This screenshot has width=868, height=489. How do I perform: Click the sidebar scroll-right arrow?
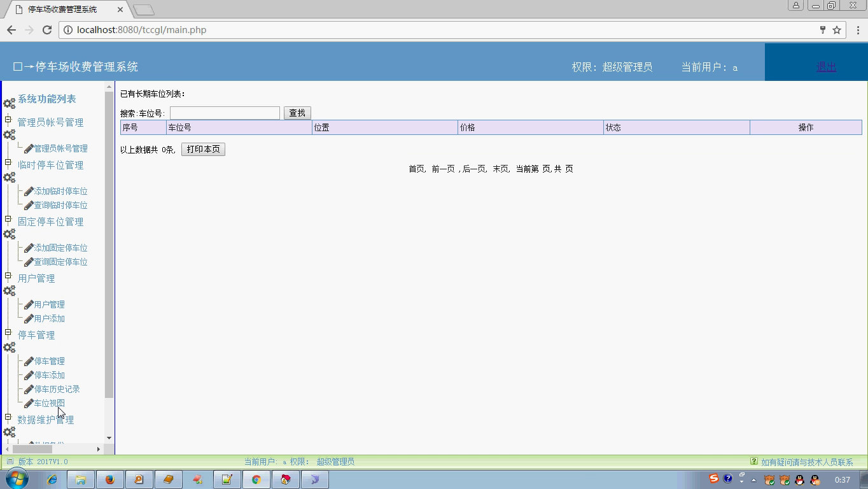pyautogui.click(x=98, y=449)
